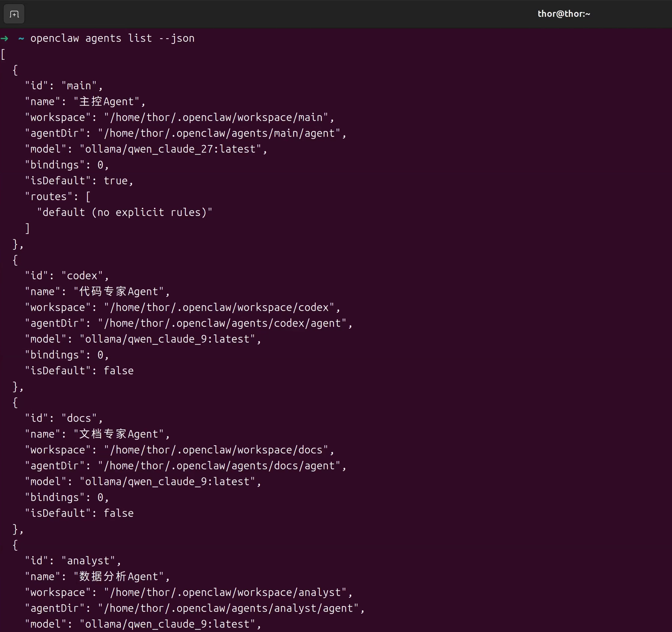
Task: Click the workspace/codex path text
Action: coord(219,307)
